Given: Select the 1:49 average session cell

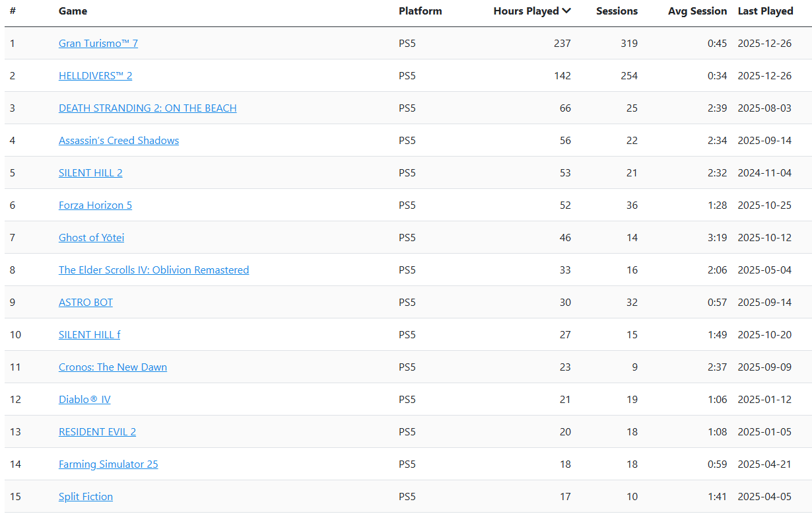Looking at the screenshot, I should [717, 335].
